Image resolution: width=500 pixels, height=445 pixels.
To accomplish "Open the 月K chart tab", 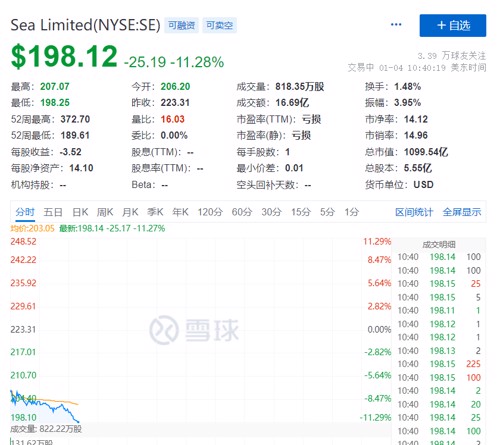I will coord(130,212).
